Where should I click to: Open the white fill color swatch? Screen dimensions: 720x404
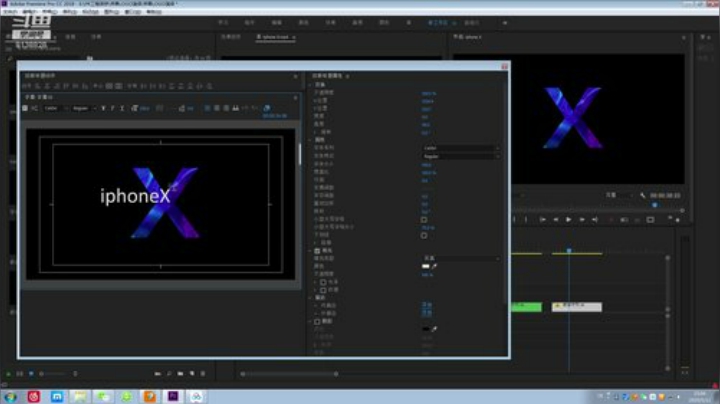point(426,266)
